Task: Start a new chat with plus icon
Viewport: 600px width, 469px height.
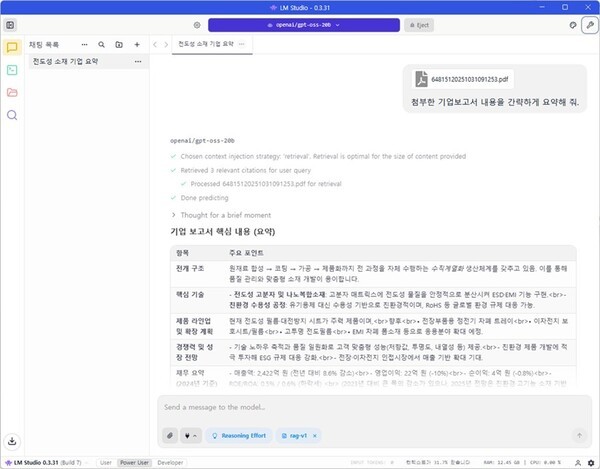Action: (137, 45)
